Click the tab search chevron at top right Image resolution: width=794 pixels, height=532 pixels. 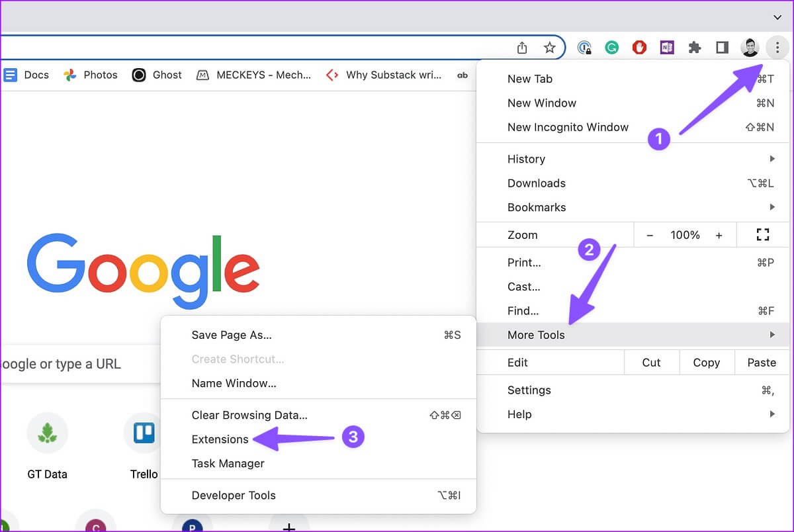pyautogui.click(x=777, y=17)
